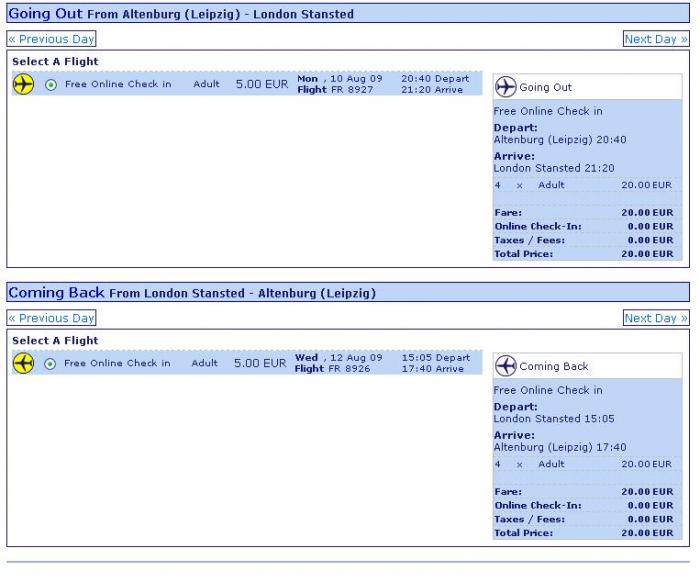Click the Going Out Total Price row
Screen dimensions: 700x582
584,254
